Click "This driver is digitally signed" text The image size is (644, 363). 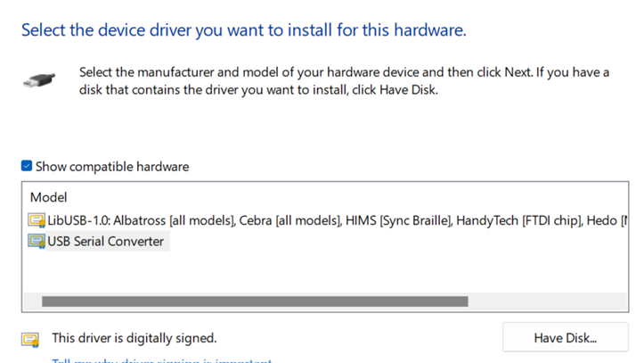coord(134,339)
